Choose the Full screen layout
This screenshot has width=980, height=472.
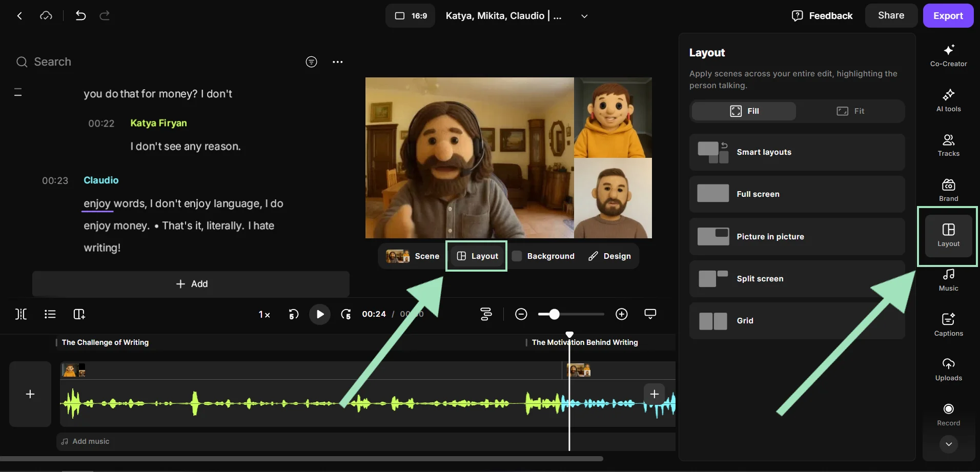point(797,194)
